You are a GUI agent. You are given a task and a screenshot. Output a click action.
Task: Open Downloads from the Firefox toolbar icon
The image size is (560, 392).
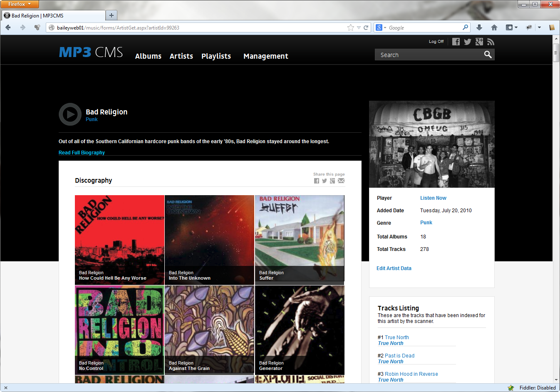click(x=479, y=27)
